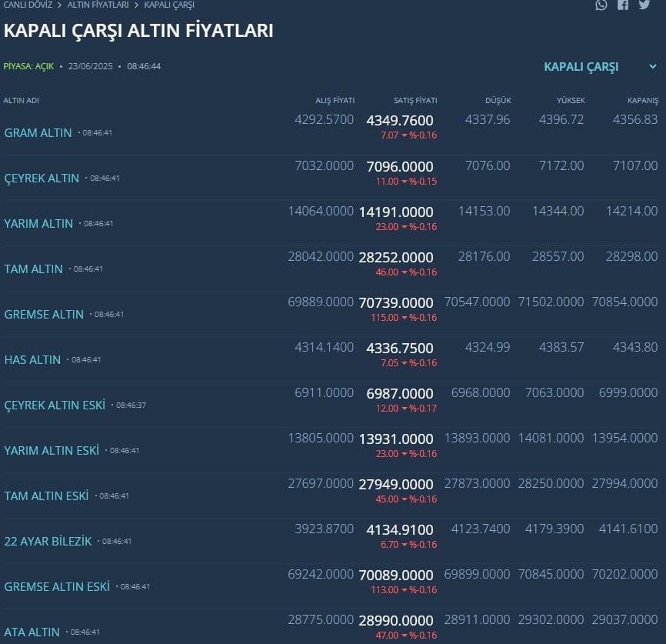This screenshot has height=644, width=666.
Task: Click çeyrek altın change 11.00 %-0.15
Action: (406, 182)
